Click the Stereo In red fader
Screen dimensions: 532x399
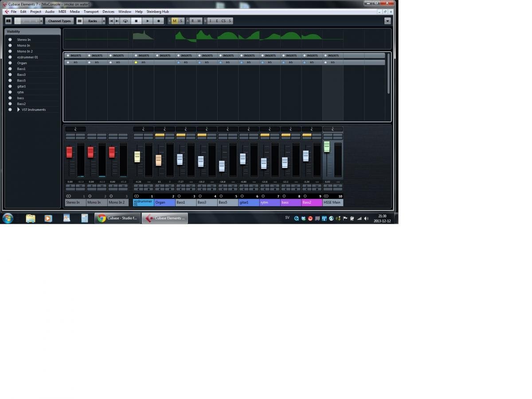[69, 152]
